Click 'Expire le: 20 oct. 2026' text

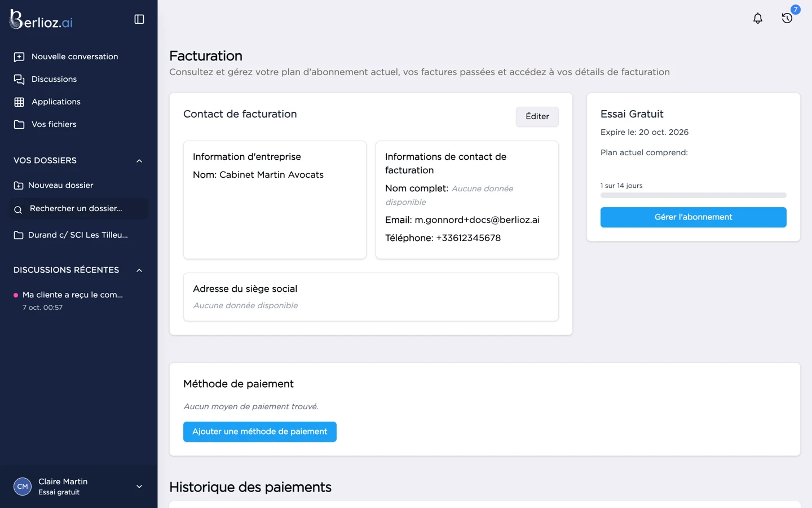click(645, 132)
